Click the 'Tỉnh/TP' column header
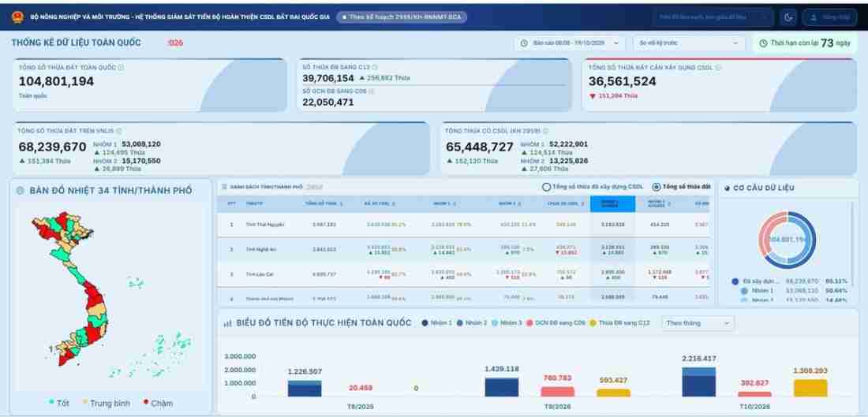Viewport: 868px width, 417px height. pyautogui.click(x=255, y=204)
